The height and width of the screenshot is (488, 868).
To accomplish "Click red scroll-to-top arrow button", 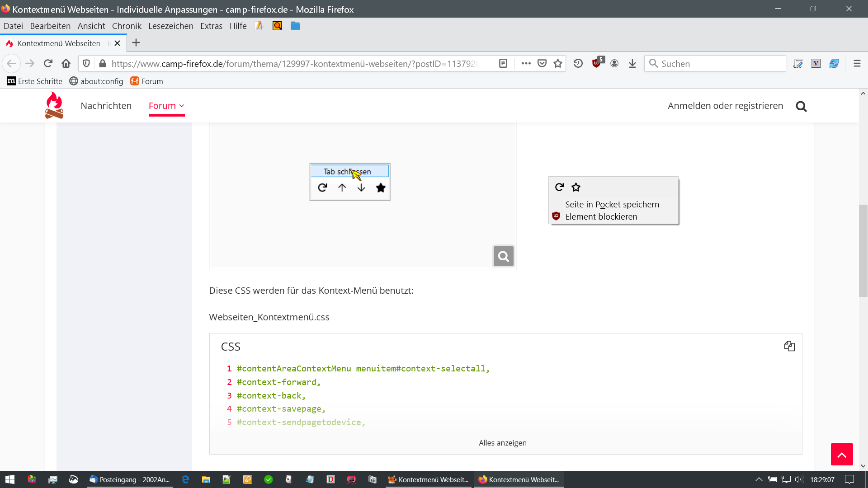I will [x=841, y=454].
